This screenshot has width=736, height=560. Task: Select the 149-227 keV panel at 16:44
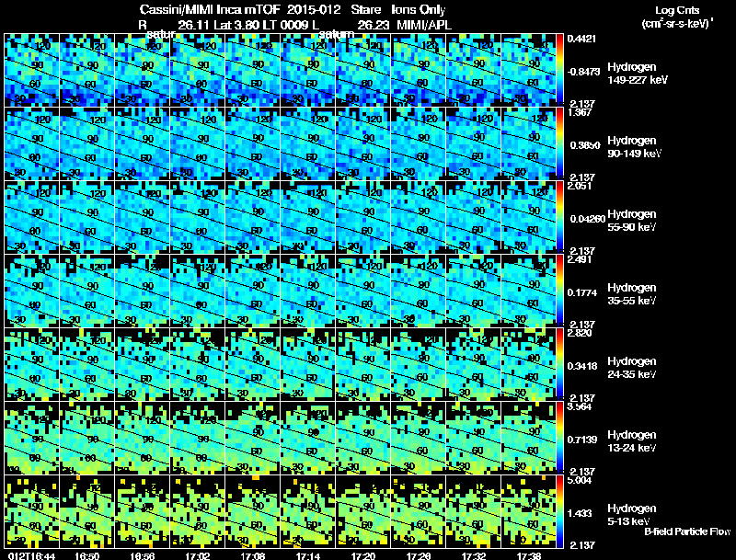point(31,70)
